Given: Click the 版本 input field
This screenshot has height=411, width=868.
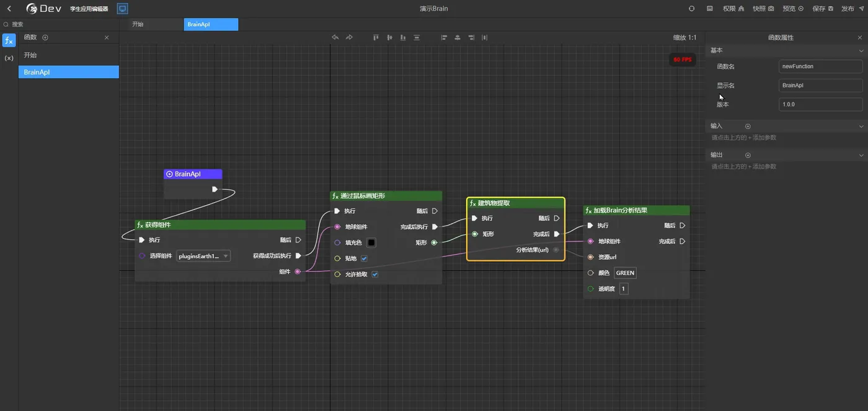Looking at the screenshot, I should click(820, 104).
